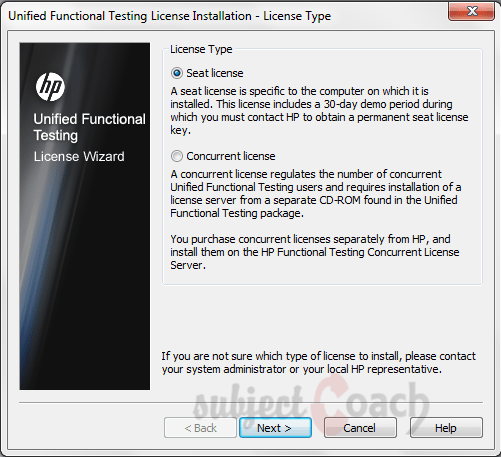Image resolution: width=501 pixels, height=457 pixels.
Task: Click the 'Concurrent license' label text
Action: pos(231,156)
